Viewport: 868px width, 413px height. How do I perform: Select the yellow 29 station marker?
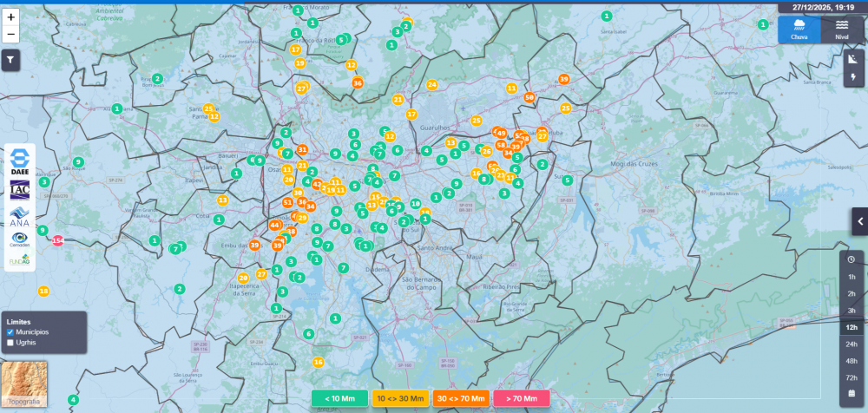tap(302, 218)
